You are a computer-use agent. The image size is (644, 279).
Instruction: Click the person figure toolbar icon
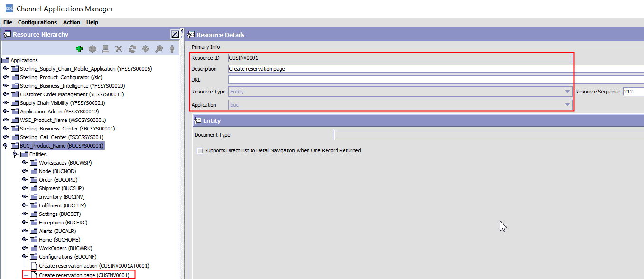coord(172,48)
